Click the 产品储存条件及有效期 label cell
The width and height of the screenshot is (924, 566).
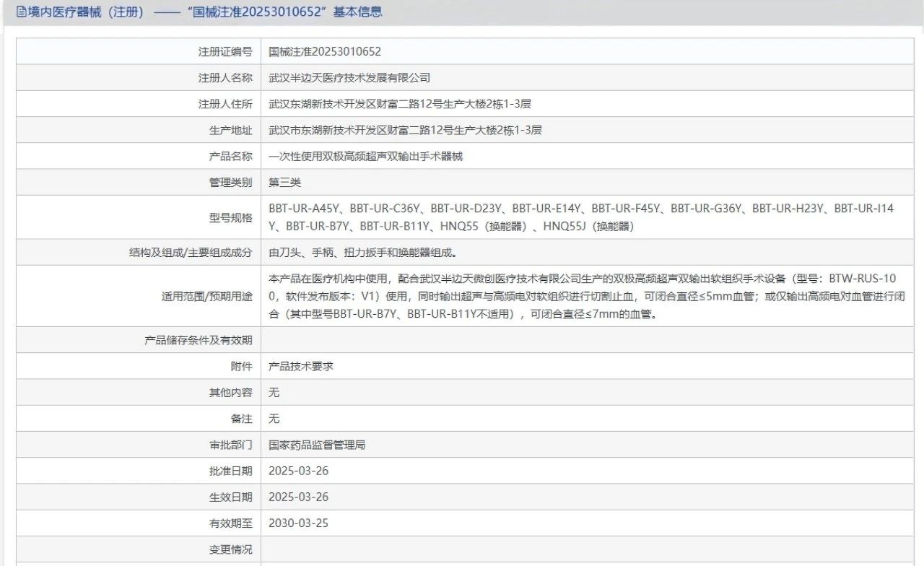click(x=139, y=340)
